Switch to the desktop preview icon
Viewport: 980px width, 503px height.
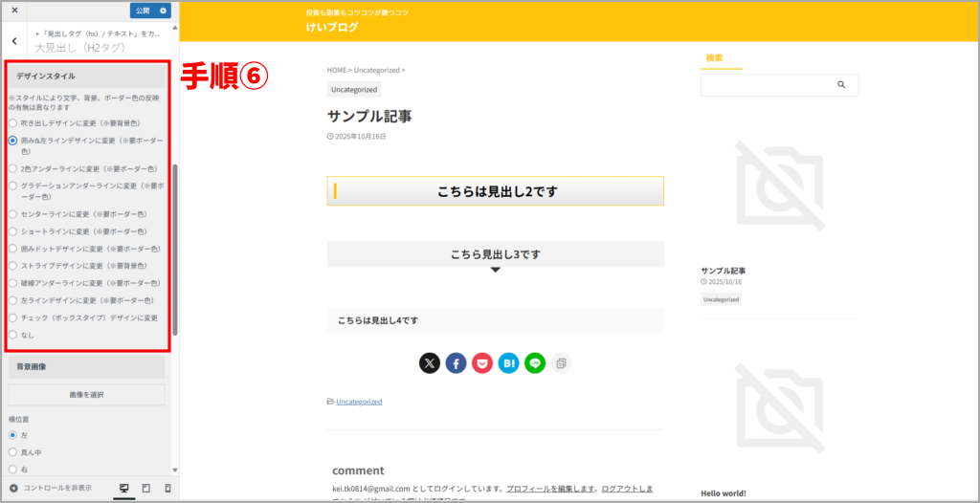(123, 488)
